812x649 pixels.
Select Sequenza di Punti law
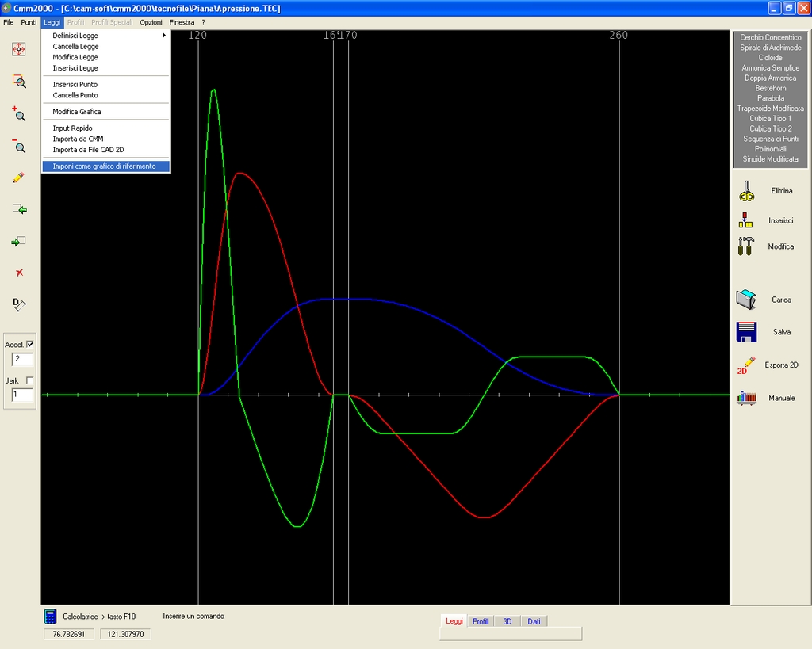point(770,139)
